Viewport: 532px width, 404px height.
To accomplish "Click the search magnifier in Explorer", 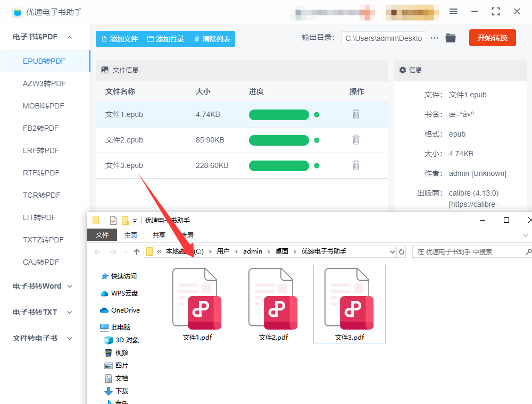I will click(528, 252).
